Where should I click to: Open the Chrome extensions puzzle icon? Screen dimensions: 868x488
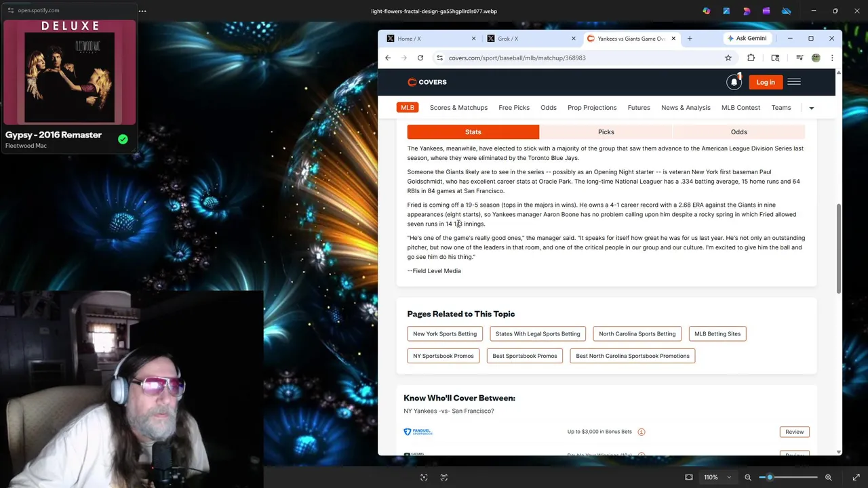[751, 58]
